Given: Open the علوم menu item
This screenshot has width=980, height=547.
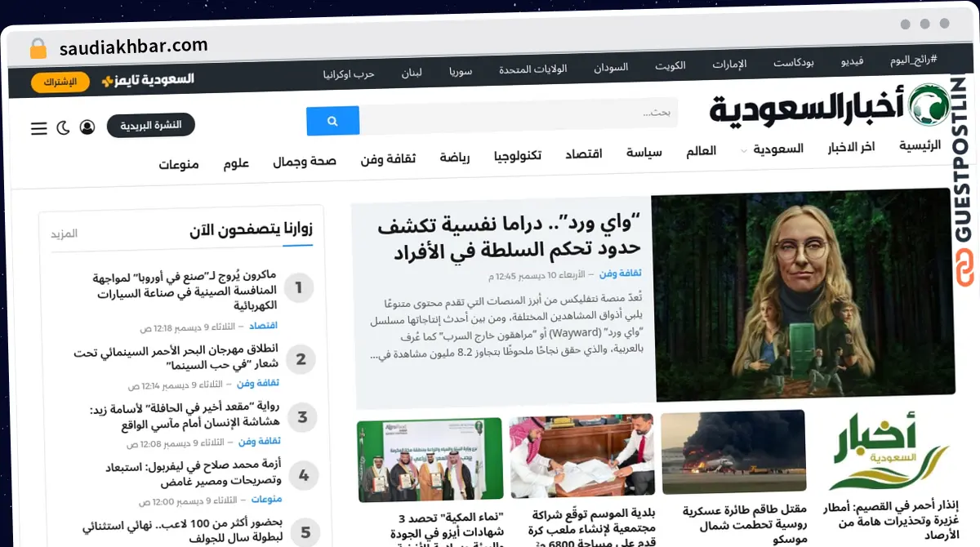Looking at the screenshot, I should coord(236,162).
